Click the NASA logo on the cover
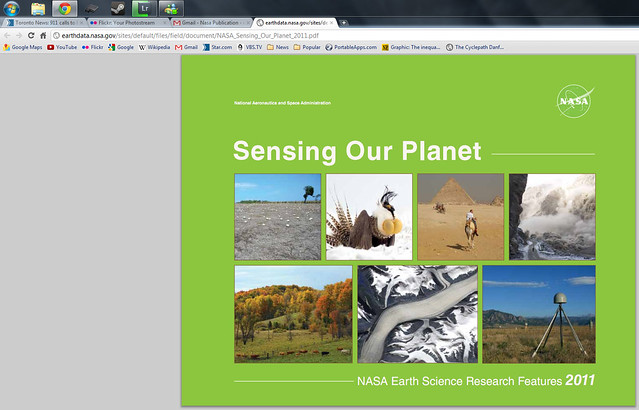The height and width of the screenshot is (410, 639). pyautogui.click(x=575, y=101)
